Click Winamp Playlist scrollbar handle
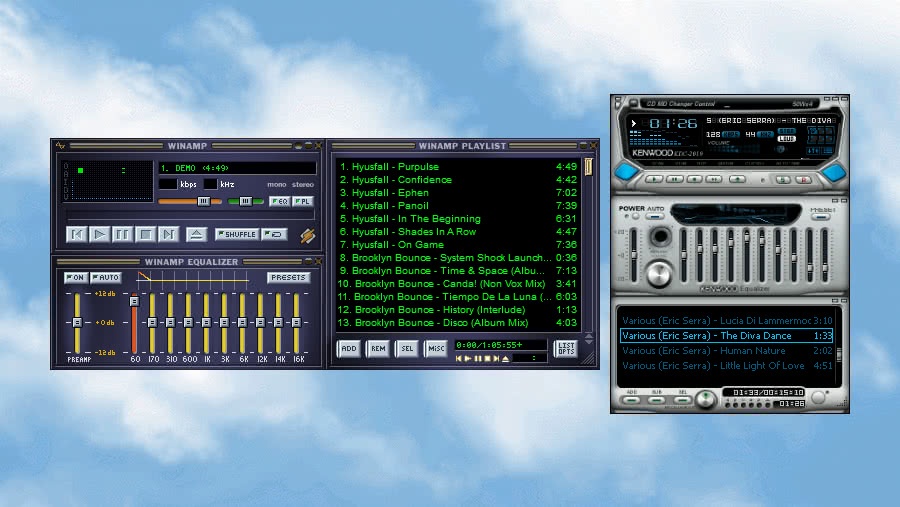 pos(588,167)
